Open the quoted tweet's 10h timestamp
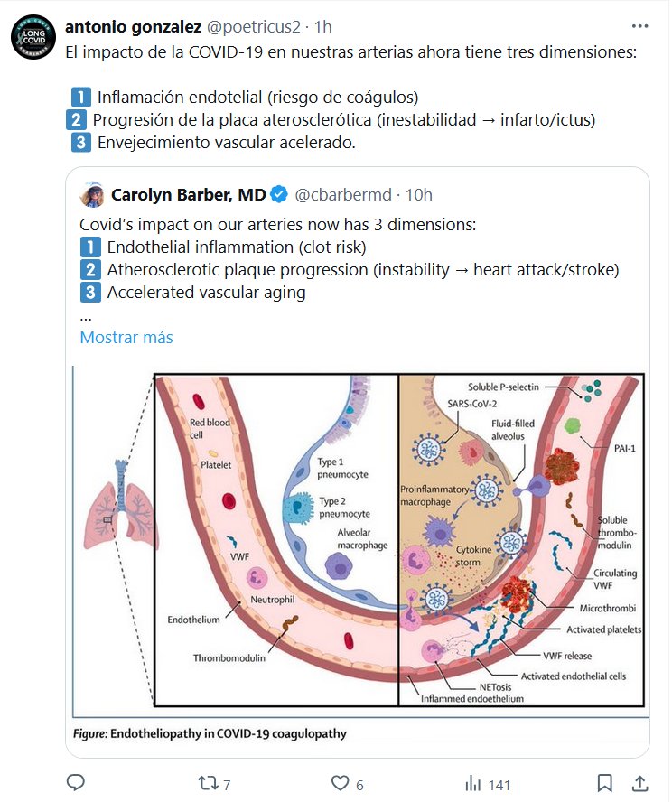Viewport: 672px width, 802px height. (x=419, y=194)
